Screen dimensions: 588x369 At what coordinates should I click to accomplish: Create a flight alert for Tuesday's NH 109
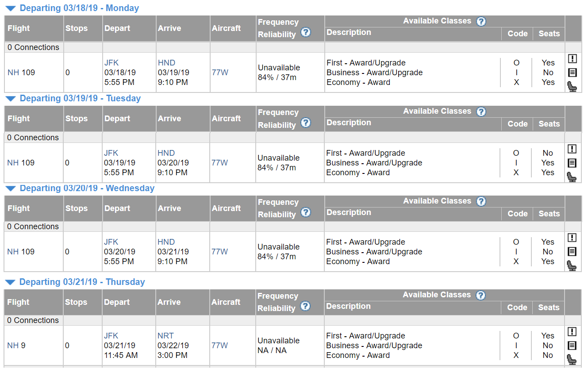(572, 149)
